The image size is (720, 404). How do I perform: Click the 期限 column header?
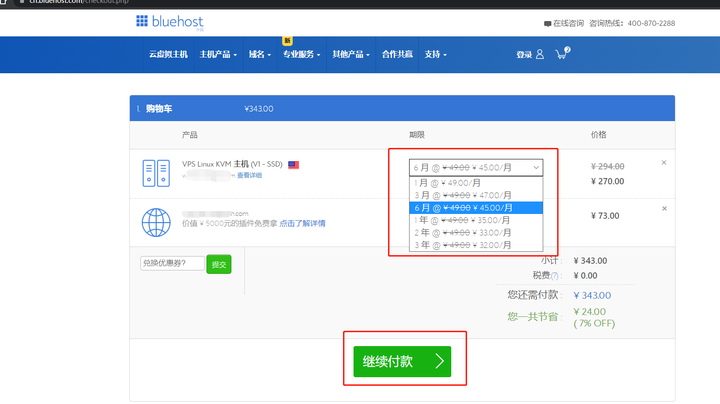[416, 135]
